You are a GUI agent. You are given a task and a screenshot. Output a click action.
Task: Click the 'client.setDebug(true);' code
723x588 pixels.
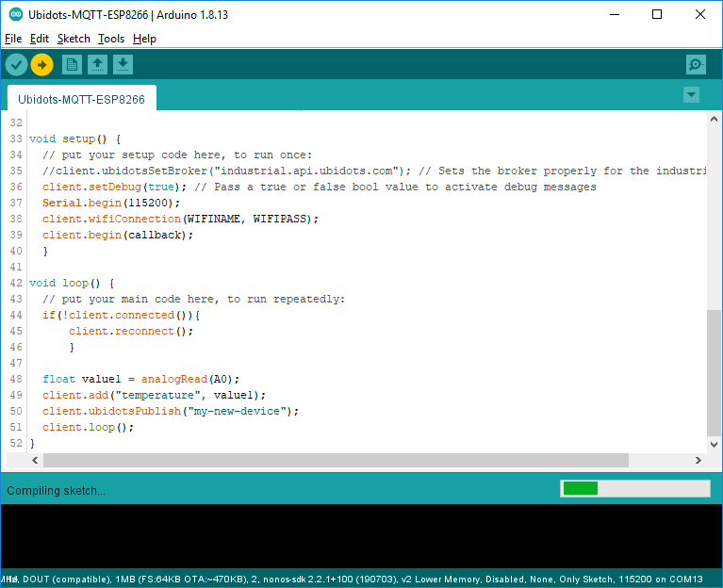tap(115, 187)
